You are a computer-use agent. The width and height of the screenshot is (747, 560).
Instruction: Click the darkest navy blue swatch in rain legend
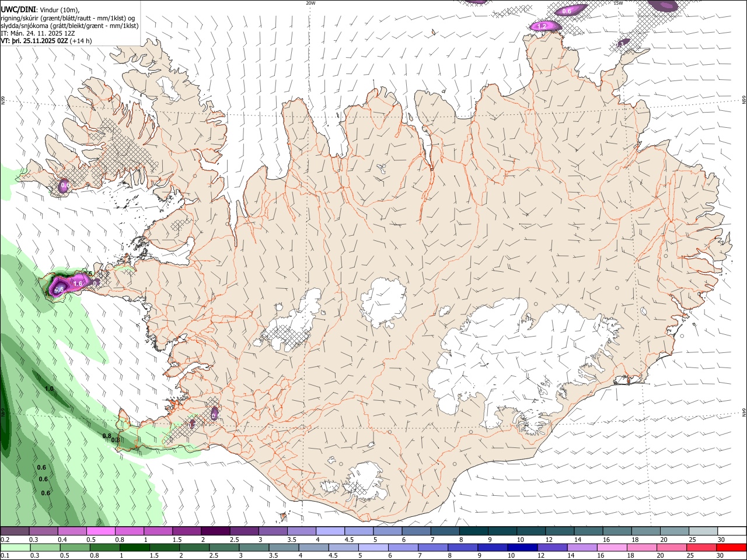521,547
